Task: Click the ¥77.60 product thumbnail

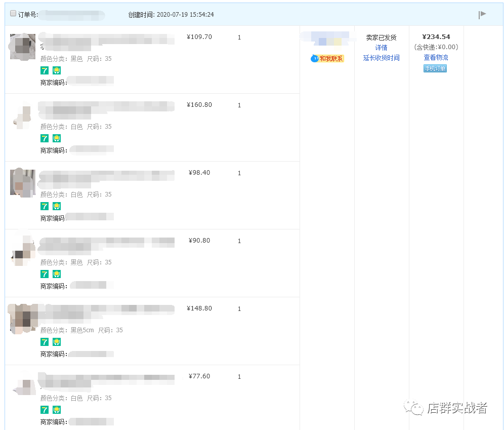Action: click(22, 386)
